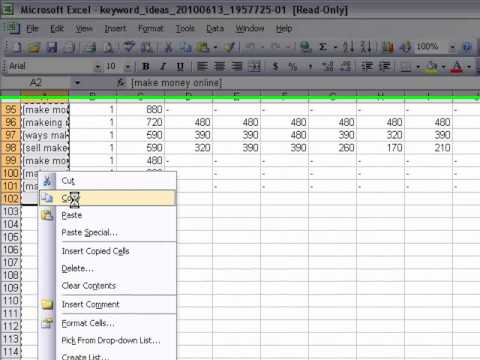480x360 pixels.
Task: Click the Increase Indent icon
Action: point(385,66)
